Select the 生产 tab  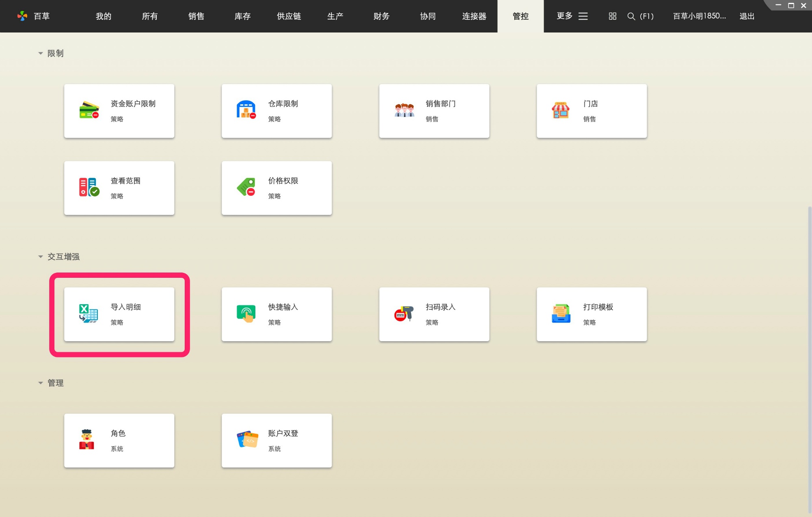[x=335, y=16]
